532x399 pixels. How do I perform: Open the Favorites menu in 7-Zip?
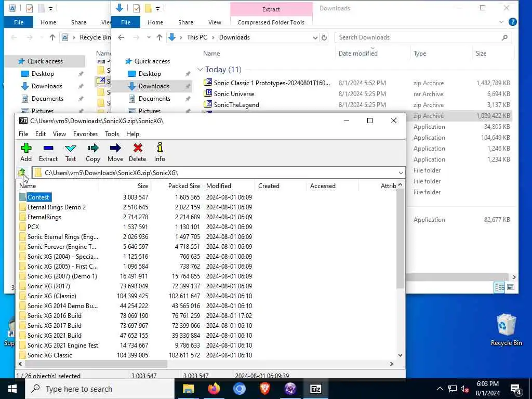pos(85,134)
